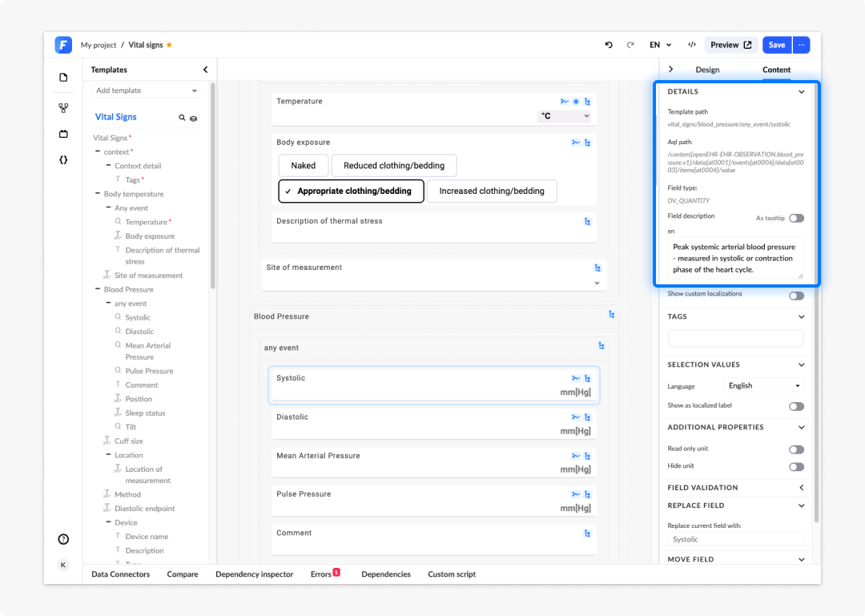Select the Naked body exposure option
The image size is (865, 616).
304,166
